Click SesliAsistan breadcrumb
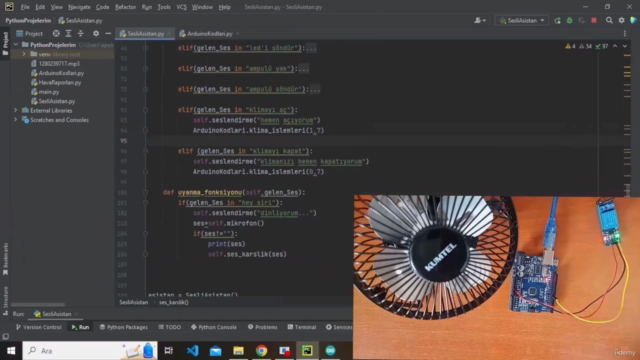 pyautogui.click(x=134, y=302)
